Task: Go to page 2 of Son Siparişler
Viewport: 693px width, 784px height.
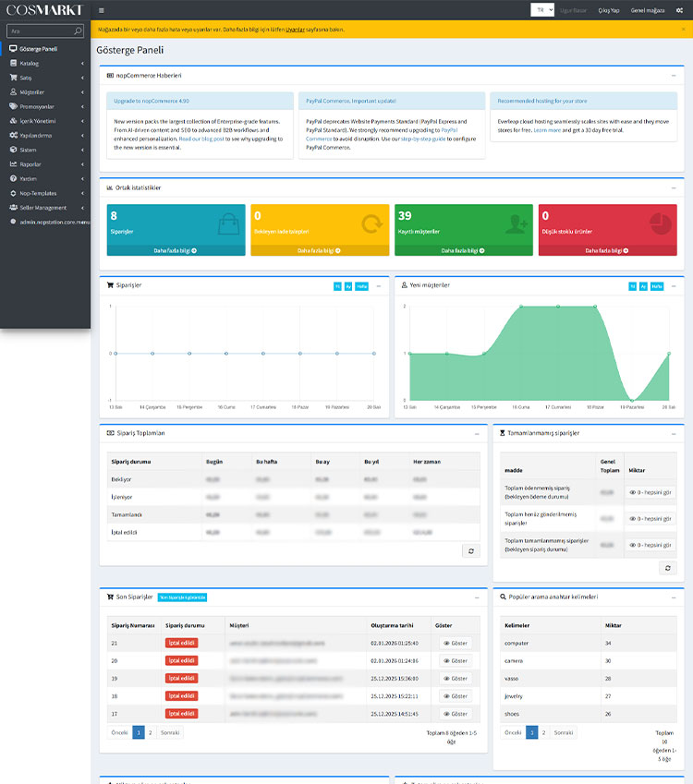Action: click(150, 732)
